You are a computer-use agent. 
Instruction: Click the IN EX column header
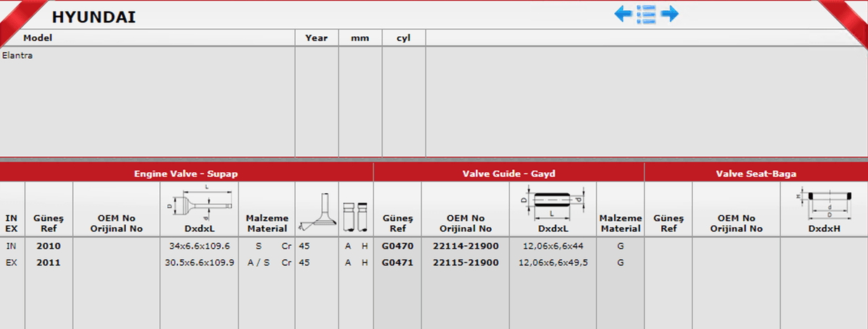[11, 223]
